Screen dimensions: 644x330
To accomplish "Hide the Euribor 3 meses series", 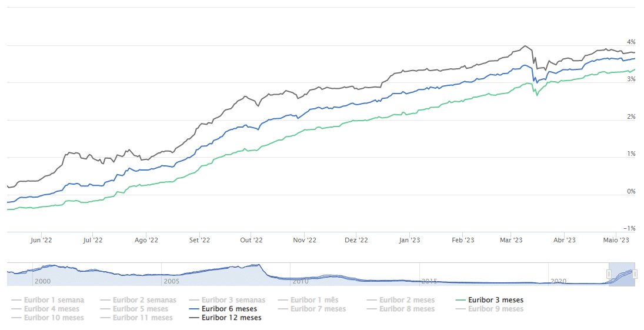I will pos(496,300).
